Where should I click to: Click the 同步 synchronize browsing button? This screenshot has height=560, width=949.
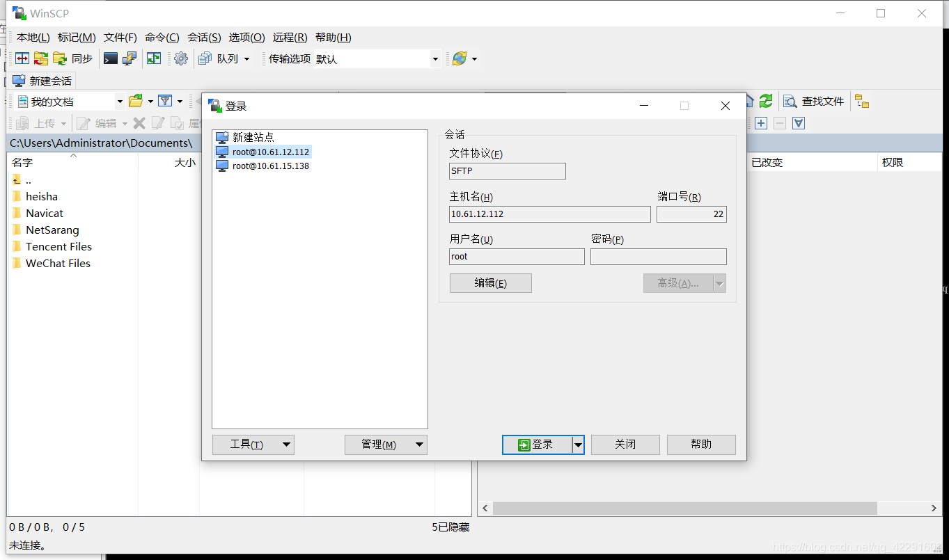pyautogui.click(x=73, y=59)
